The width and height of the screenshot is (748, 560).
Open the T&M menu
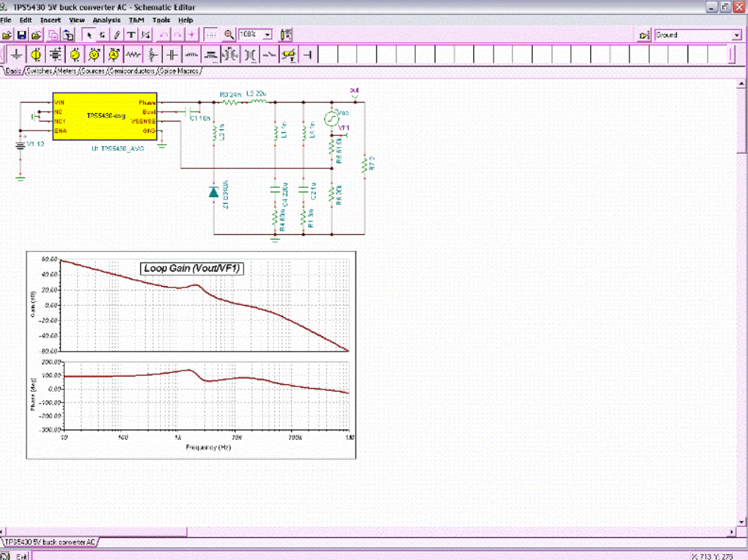[x=137, y=20]
